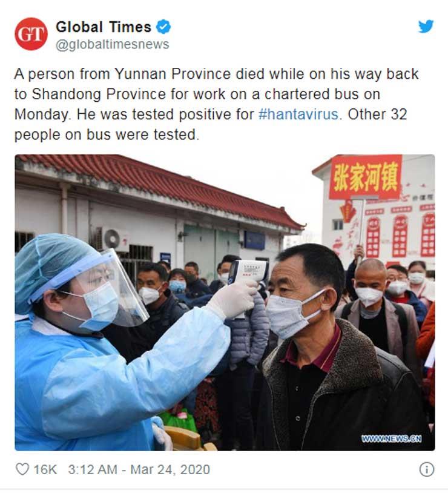The height and width of the screenshot is (496, 448).
Task: Click the blue verified badge checkmark
Action: pos(163,27)
